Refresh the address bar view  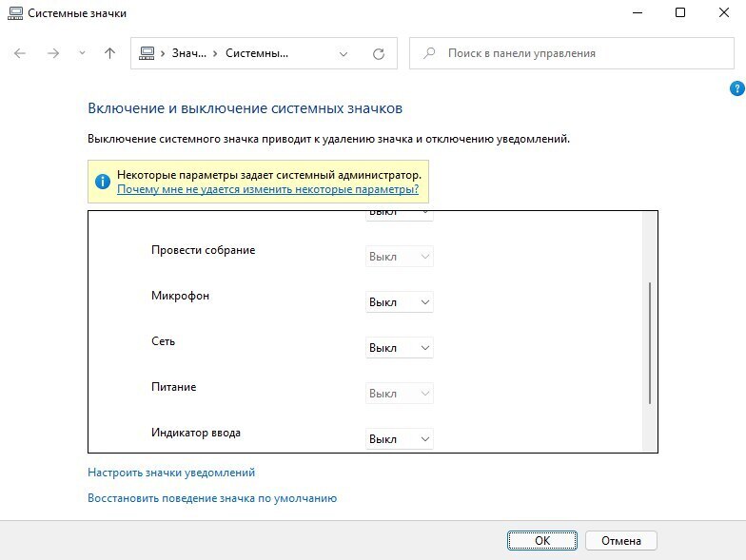379,54
